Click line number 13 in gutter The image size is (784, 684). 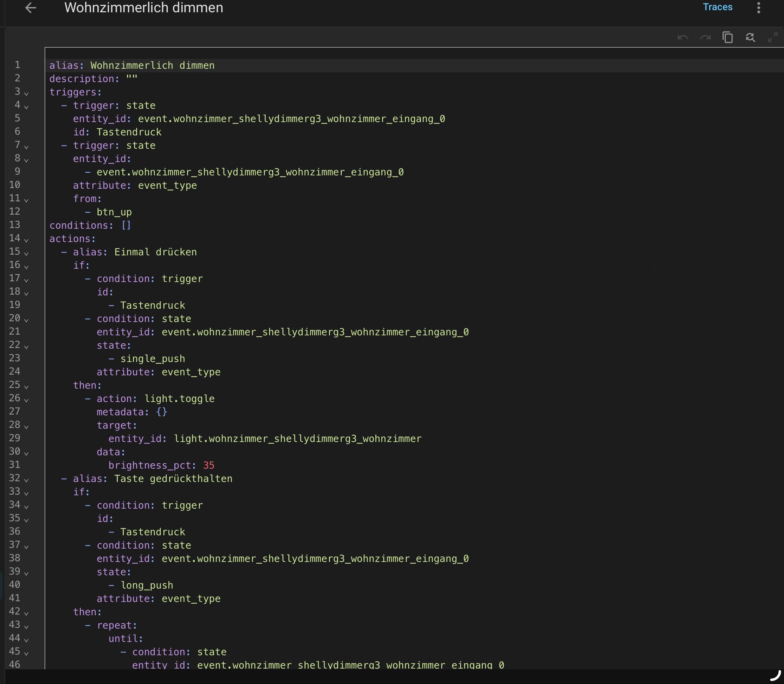[14, 225]
